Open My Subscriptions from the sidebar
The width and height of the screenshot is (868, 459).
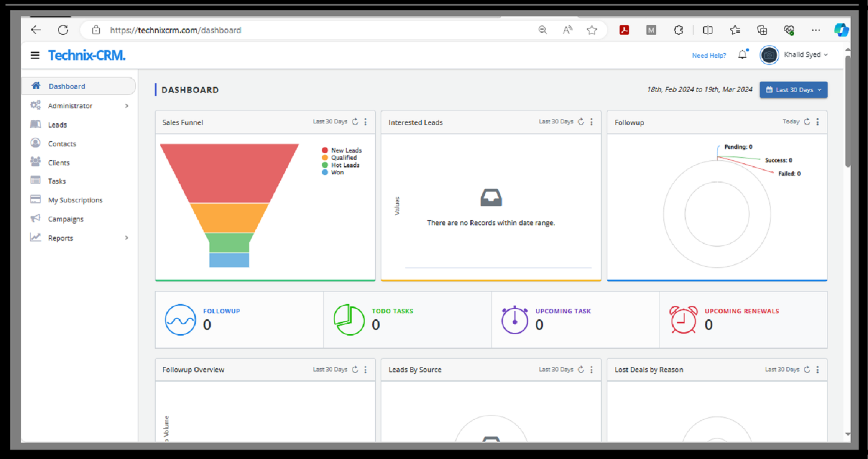(x=75, y=200)
